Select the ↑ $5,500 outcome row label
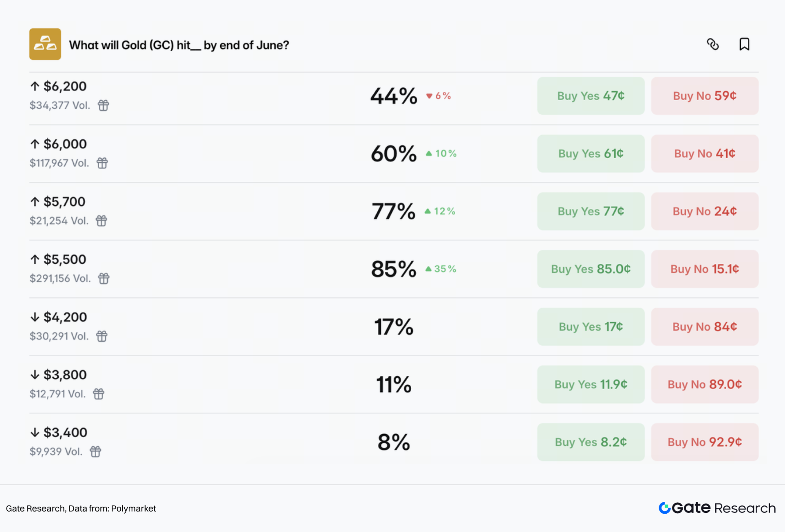This screenshot has height=532, width=785. tap(58, 259)
